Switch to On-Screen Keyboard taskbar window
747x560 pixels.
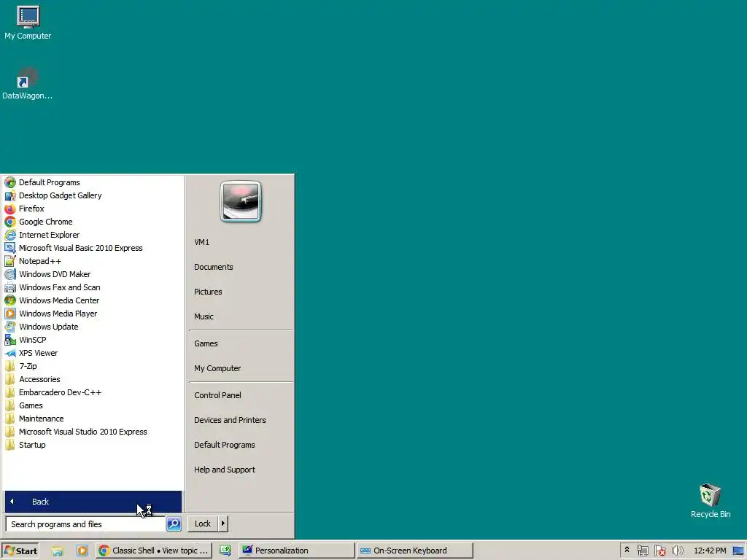coord(414,551)
